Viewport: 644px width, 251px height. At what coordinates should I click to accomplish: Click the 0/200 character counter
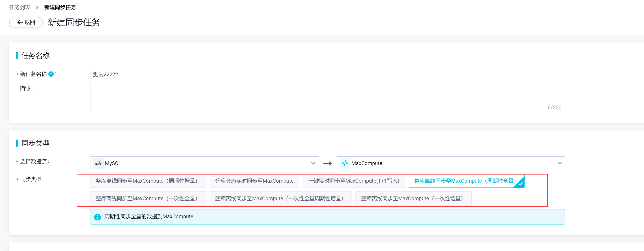[554, 108]
